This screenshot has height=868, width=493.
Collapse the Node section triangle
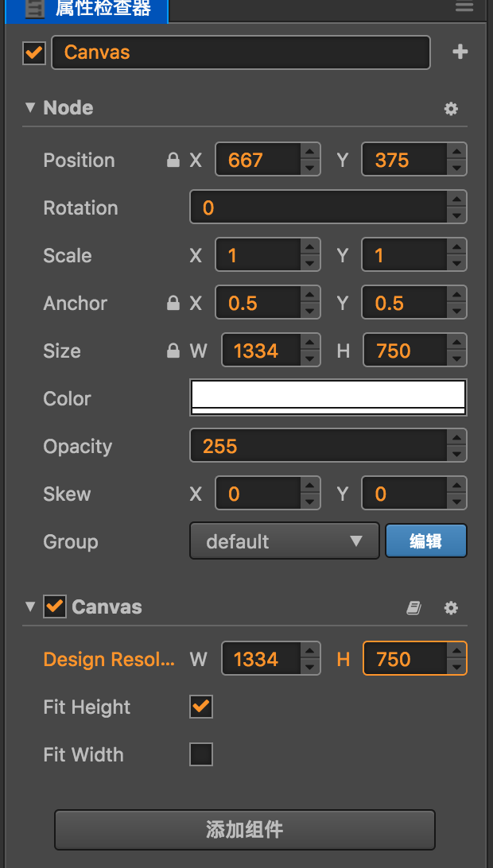(x=30, y=108)
